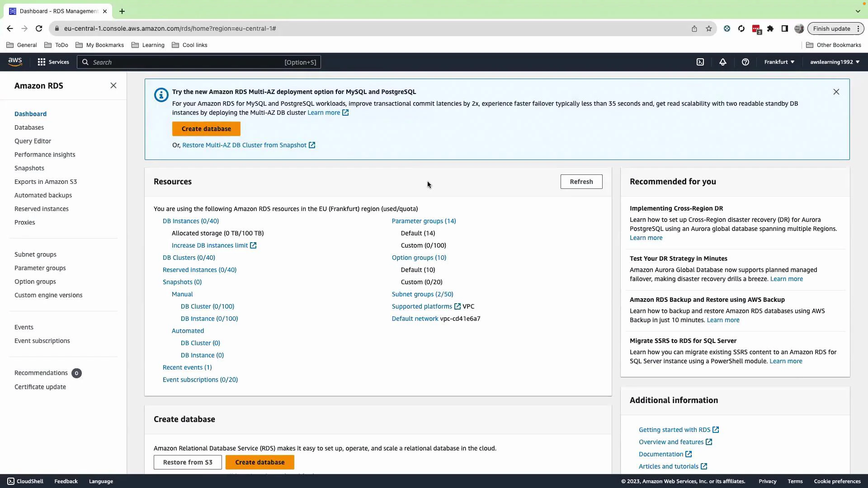The height and width of the screenshot is (488, 868).
Task: Open Other Bookmarks folder
Action: pos(834,45)
